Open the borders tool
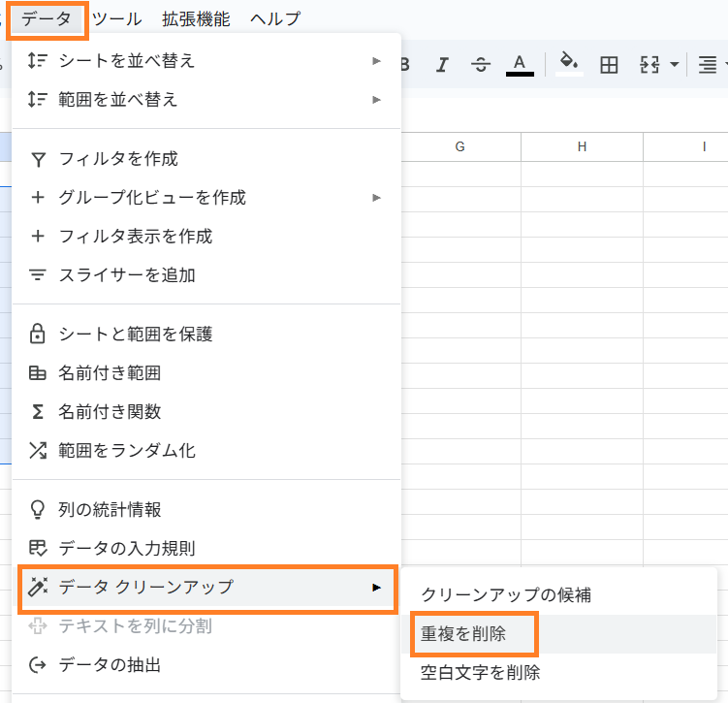 pos(609,65)
